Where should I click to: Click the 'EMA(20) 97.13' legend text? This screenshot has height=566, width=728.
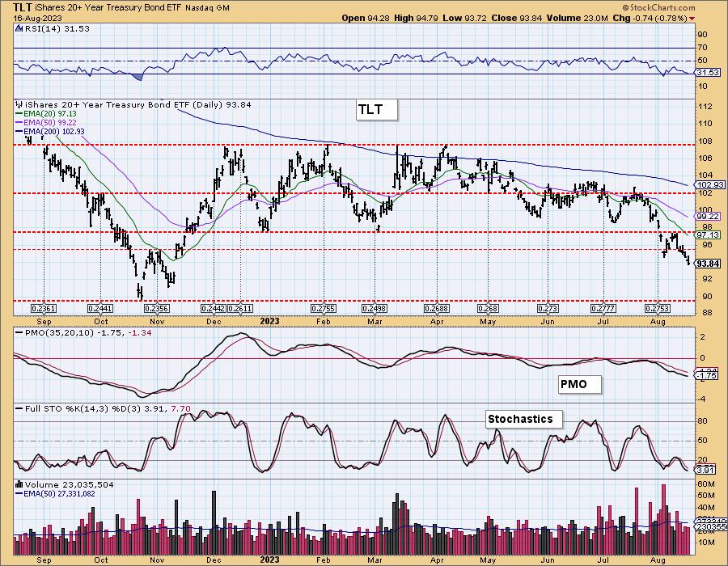(50, 114)
